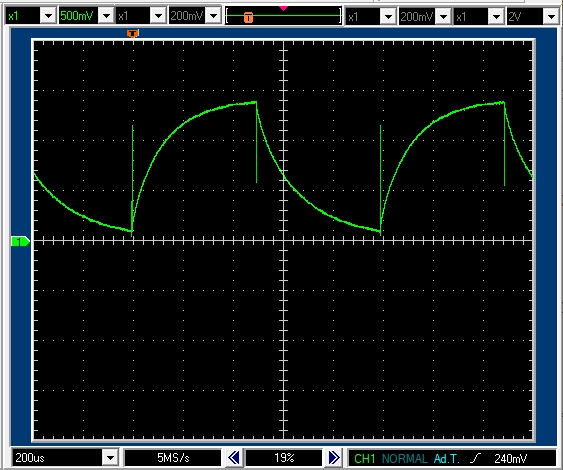
Task: Toggle the NORMAL trigger mode label
Action: [404, 459]
